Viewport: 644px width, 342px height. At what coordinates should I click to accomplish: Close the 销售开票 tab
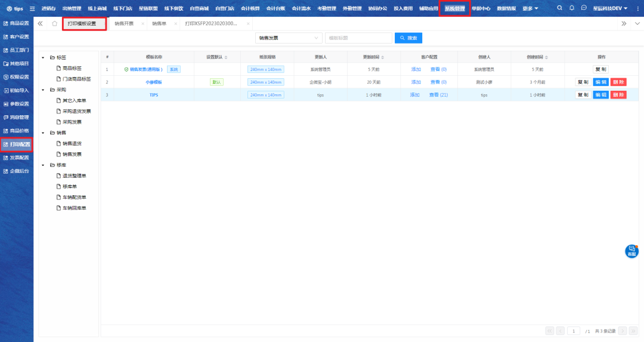coord(143,23)
